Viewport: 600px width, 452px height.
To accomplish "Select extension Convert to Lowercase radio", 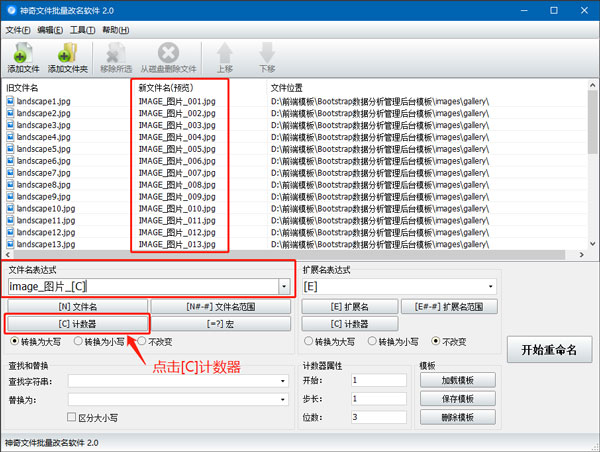I will coord(372,341).
